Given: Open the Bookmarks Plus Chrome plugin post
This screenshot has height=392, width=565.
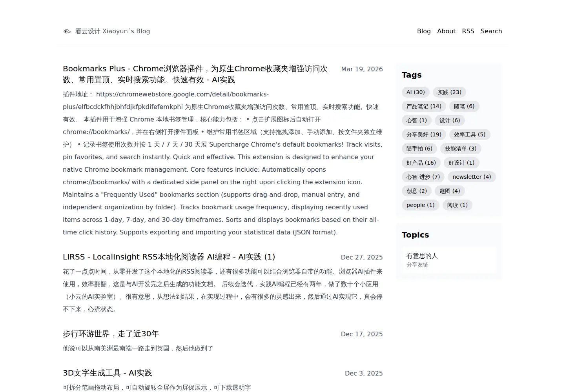Looking at the screenshot, I should point(195,74).
